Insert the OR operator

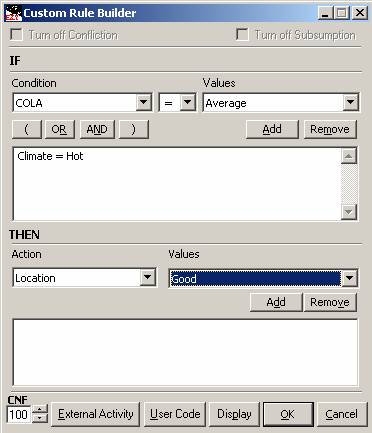click(59, 129)
